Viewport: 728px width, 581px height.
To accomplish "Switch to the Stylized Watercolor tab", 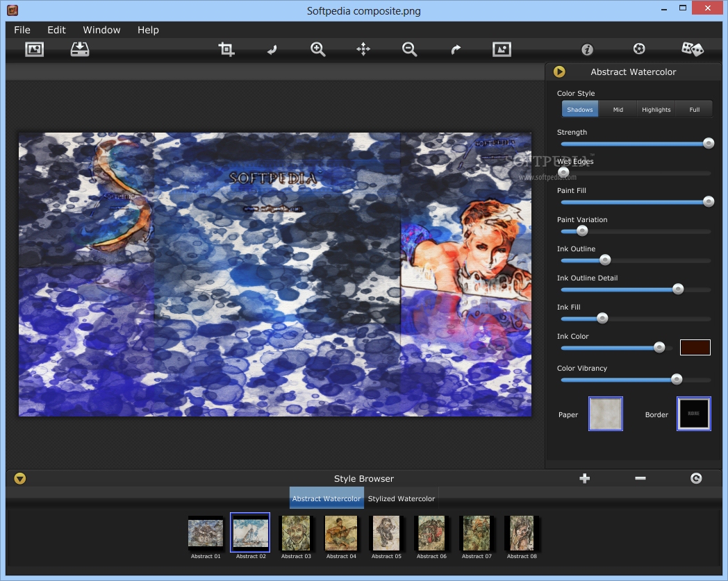I will coord(401,498).
